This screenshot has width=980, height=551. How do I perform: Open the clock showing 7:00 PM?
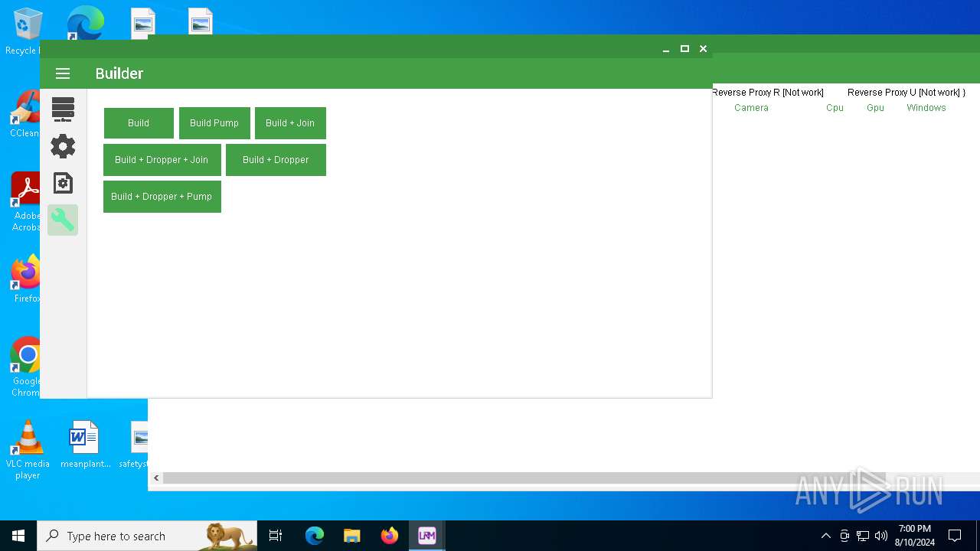coord(915,536)
